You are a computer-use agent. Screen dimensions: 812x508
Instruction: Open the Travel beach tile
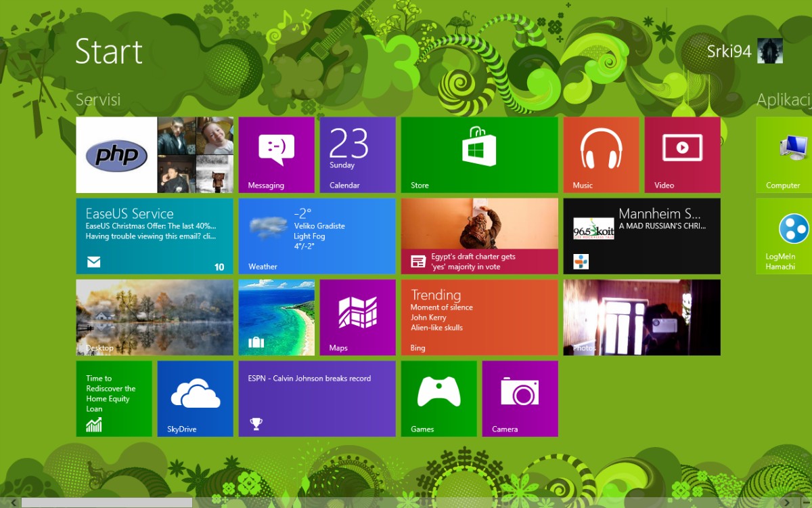276,318
